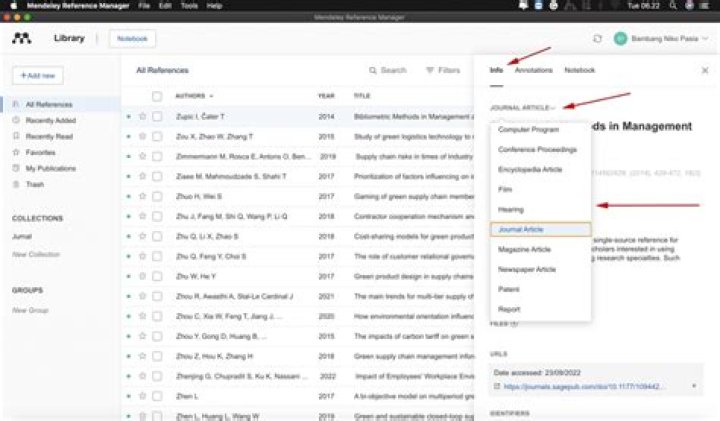This screenshot has width=720, height=421.
Task: Switch to the Annotations tab
Action: point(534,70)
